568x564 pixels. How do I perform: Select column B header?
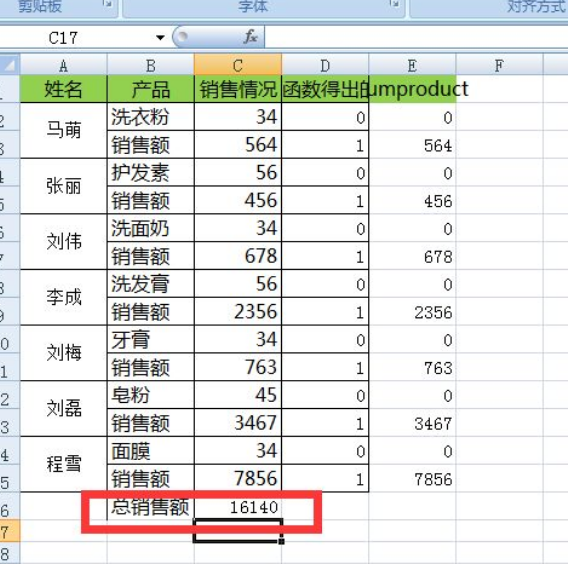[151, 65]
